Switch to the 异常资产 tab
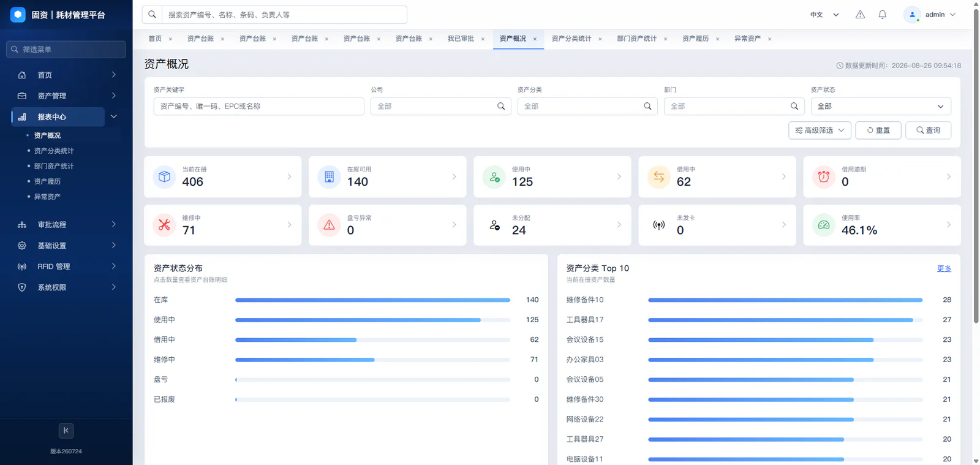This screenshot has height=465, width=980. point(747,39)
